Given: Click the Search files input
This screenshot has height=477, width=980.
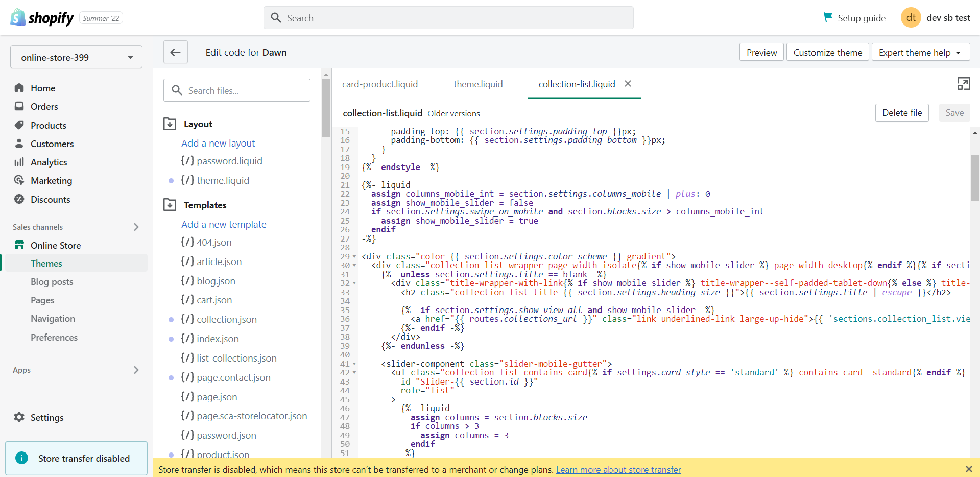Looking at the screenshot, I should click(237, 90).
